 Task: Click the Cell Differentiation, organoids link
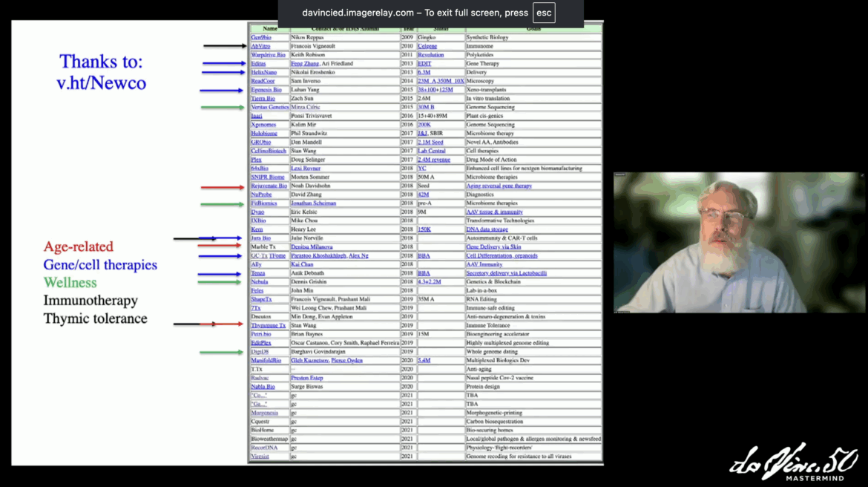click(x=502, y=256)
